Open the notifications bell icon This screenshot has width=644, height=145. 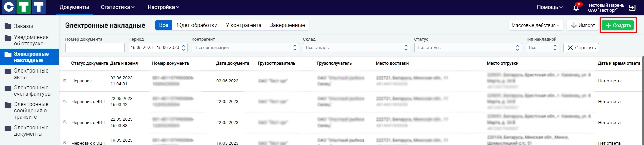pyautogui.click(x=576, y=8)
